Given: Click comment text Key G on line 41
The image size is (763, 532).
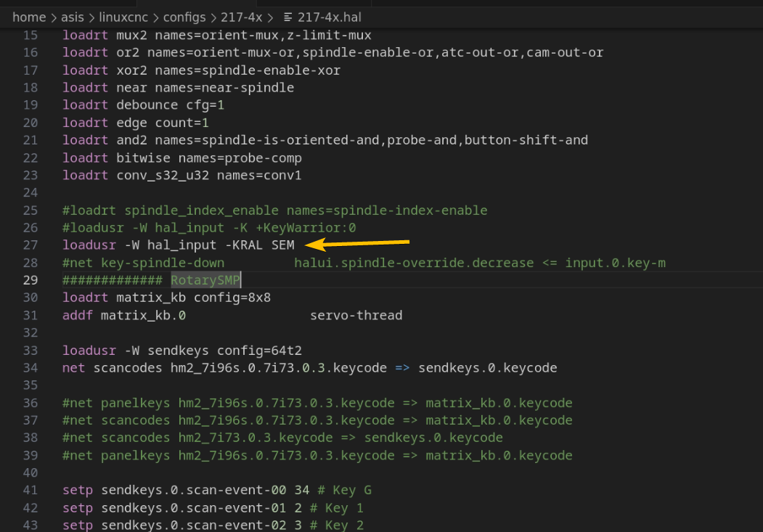Looking at the screenshot, I should click(352, 490).
